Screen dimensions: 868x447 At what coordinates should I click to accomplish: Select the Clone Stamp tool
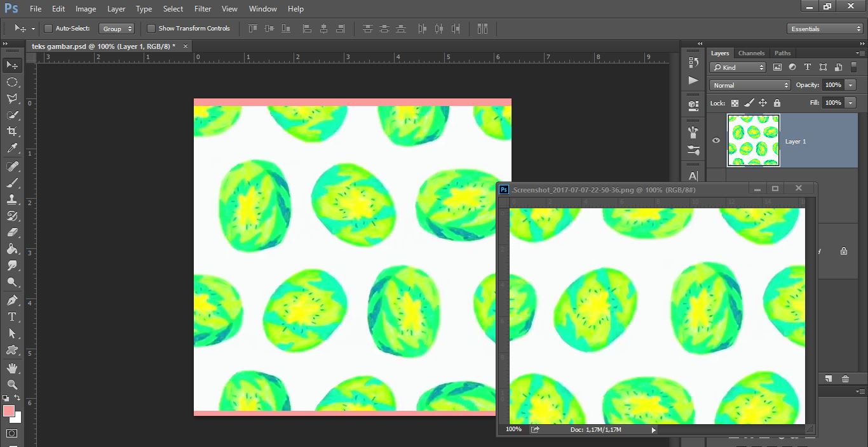(x=11, y=200)
